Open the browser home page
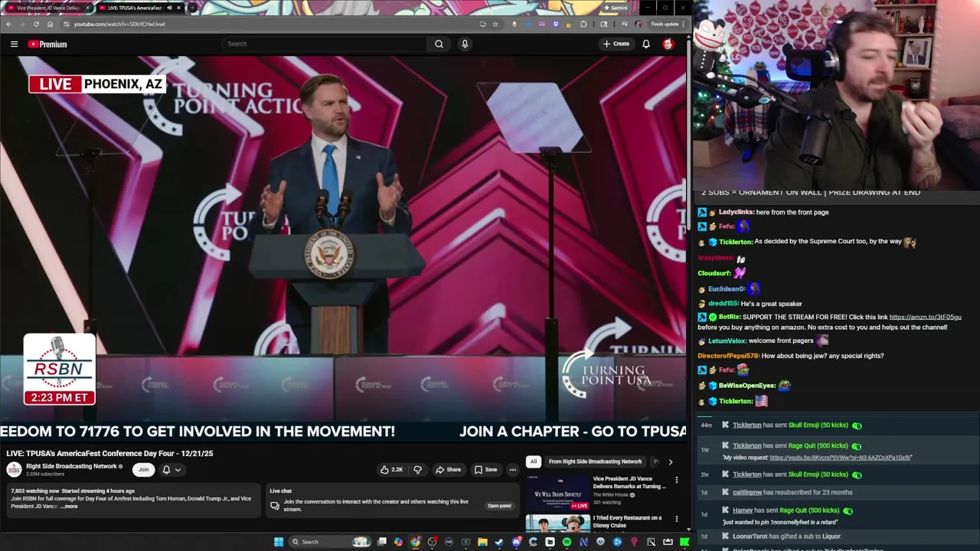 tap(50, 24)
